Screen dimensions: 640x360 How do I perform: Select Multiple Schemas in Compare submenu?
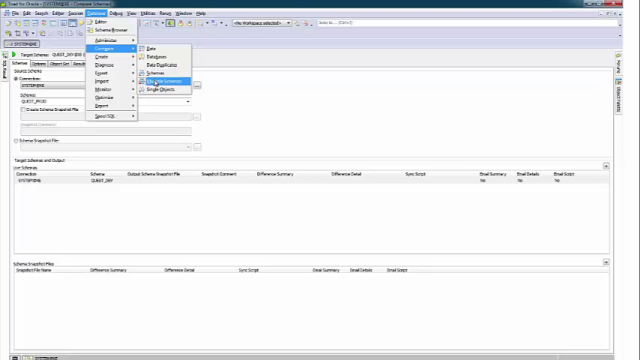pos(164,81)
